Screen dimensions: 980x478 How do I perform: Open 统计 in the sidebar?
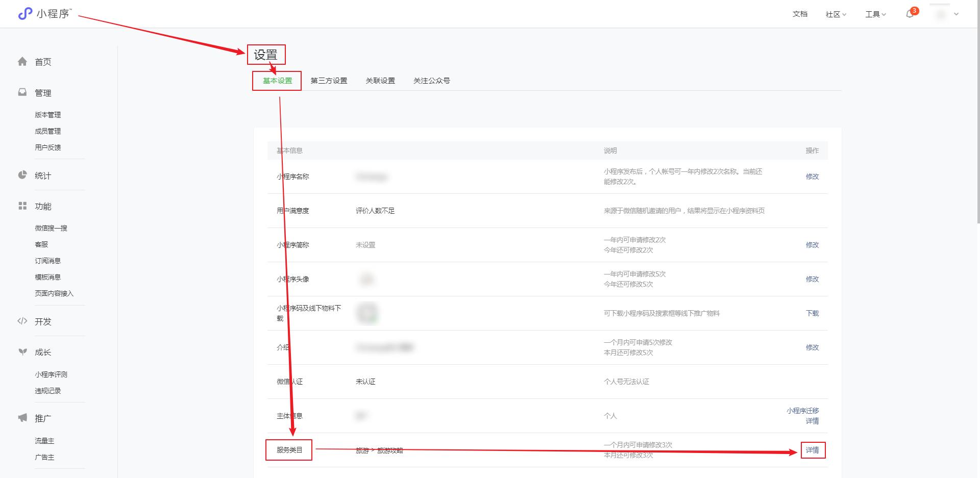coord(43,175)
